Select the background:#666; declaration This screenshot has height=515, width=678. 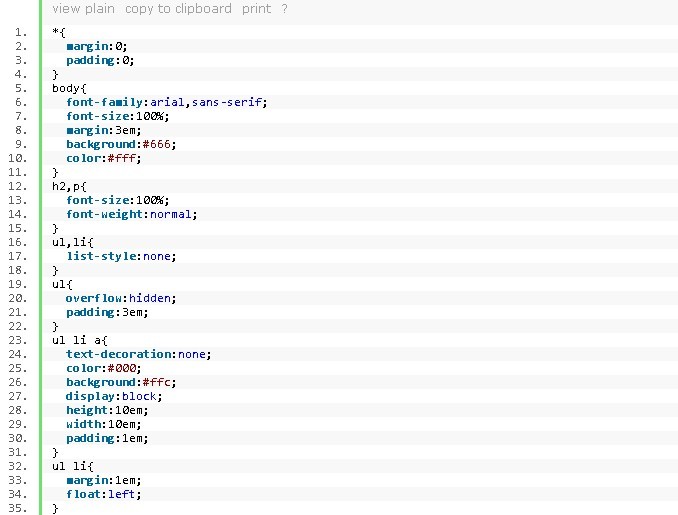[121, 144]
